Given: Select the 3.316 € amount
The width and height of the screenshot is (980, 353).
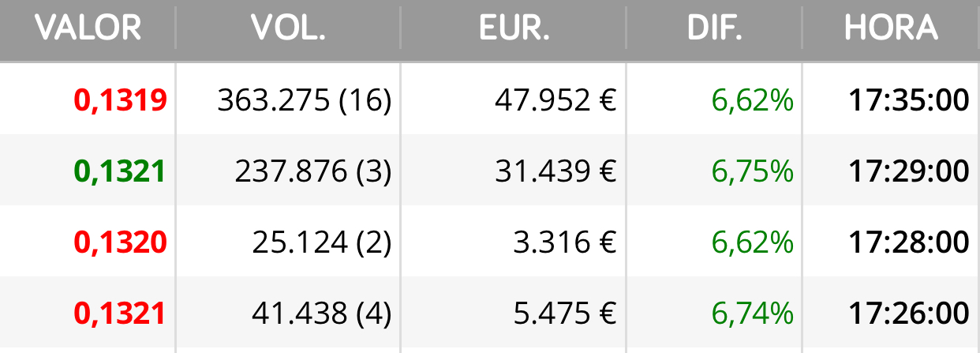Looking at the screenshot, I should tap(564, 242).
